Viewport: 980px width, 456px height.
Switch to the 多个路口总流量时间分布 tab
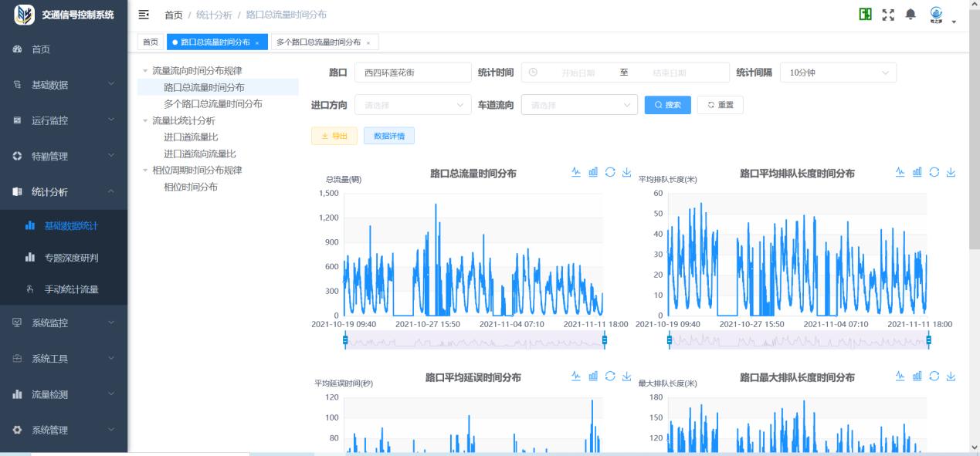coord(323,42)
